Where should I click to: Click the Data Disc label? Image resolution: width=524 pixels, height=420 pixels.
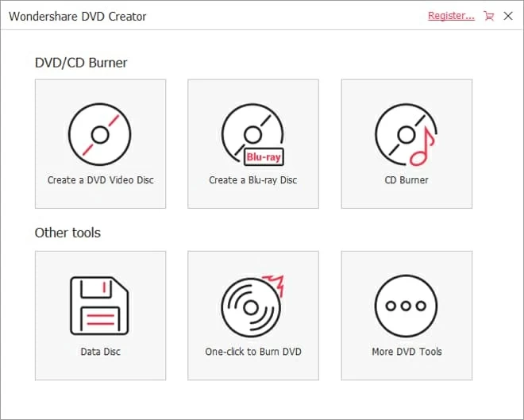100,352
